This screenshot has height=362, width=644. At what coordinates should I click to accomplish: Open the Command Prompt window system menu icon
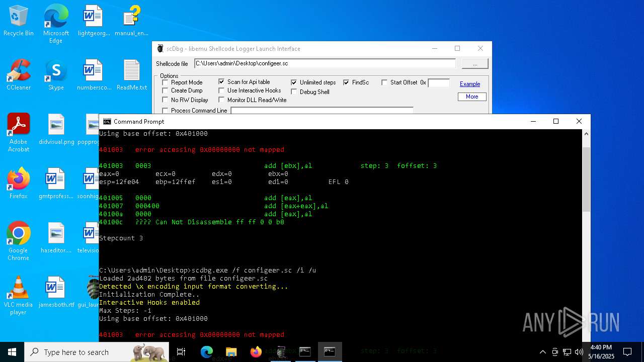(x=107, y=122)
